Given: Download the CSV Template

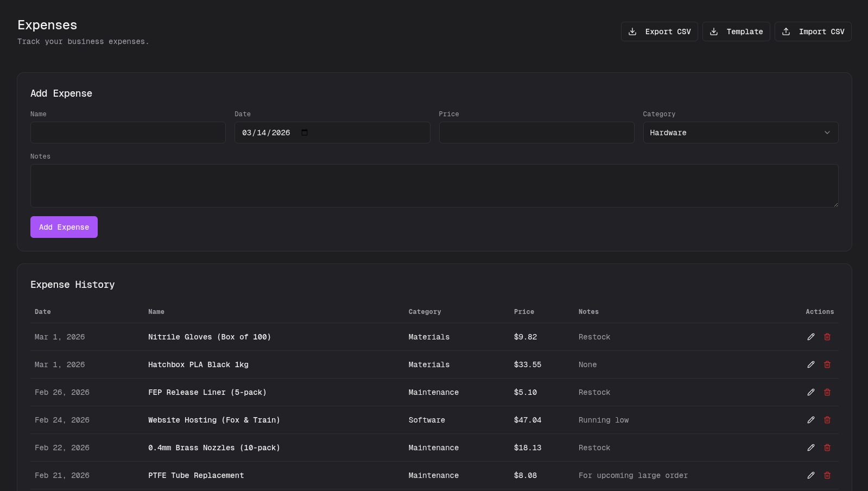Looking at the screenshot, I should [736, 32].
